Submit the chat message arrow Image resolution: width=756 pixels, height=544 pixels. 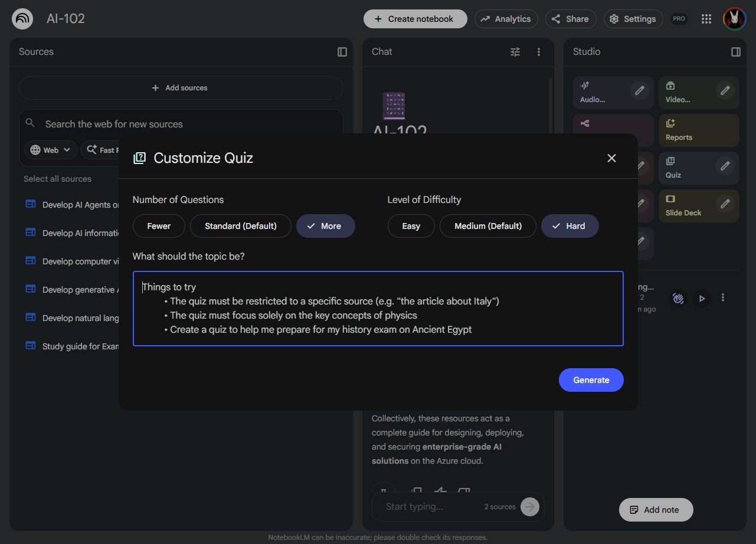530,507
